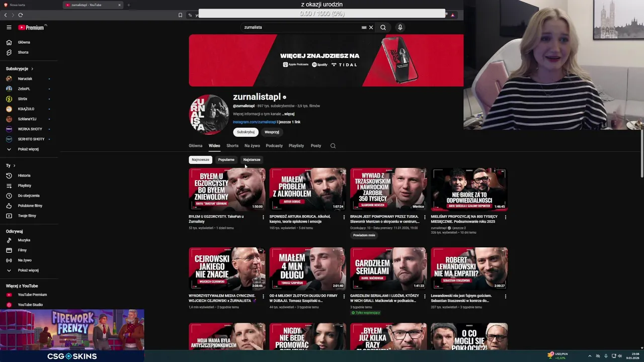Click the channel banner image

326,60
